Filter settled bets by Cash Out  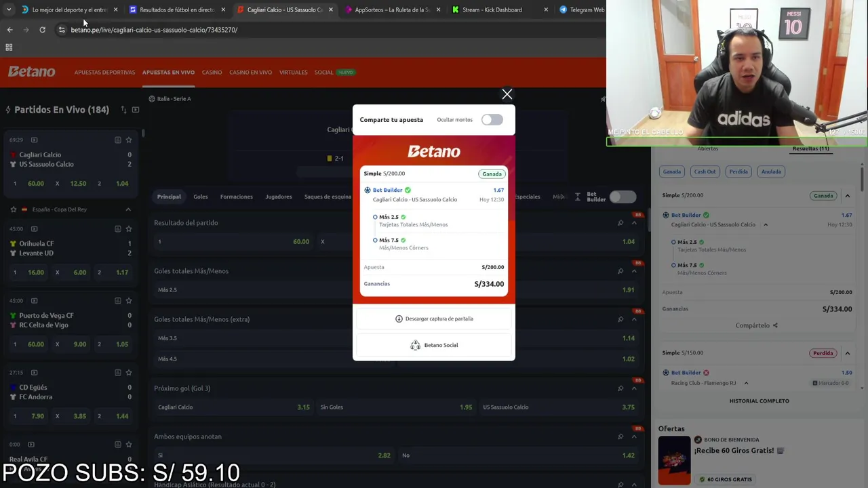pyautogui.click(x=705, y=171)
